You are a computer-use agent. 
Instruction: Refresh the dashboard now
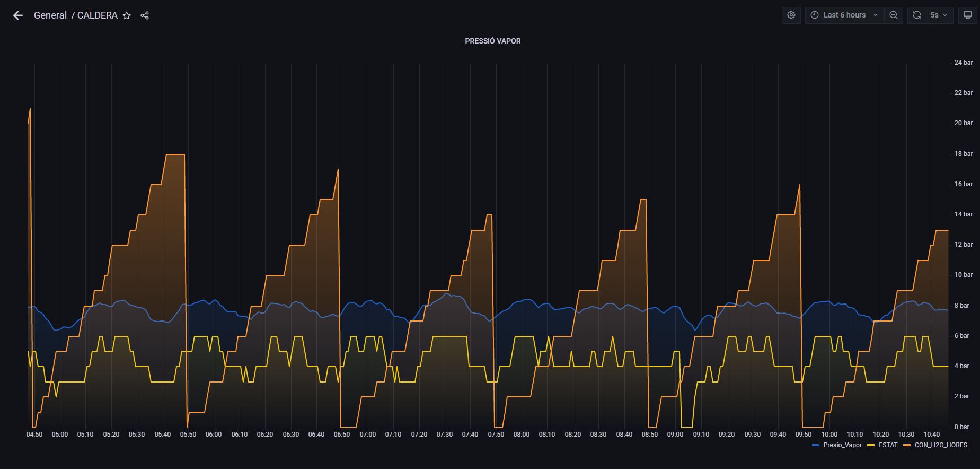pos(917,15)
